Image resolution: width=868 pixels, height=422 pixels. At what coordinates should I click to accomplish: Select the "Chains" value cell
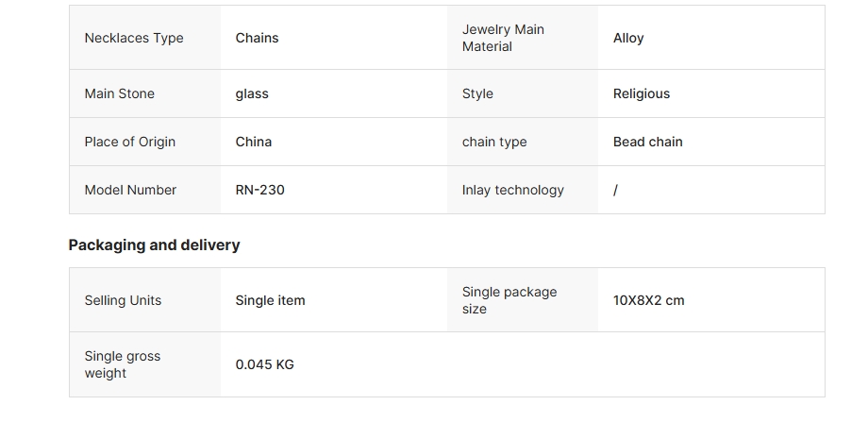257,38
